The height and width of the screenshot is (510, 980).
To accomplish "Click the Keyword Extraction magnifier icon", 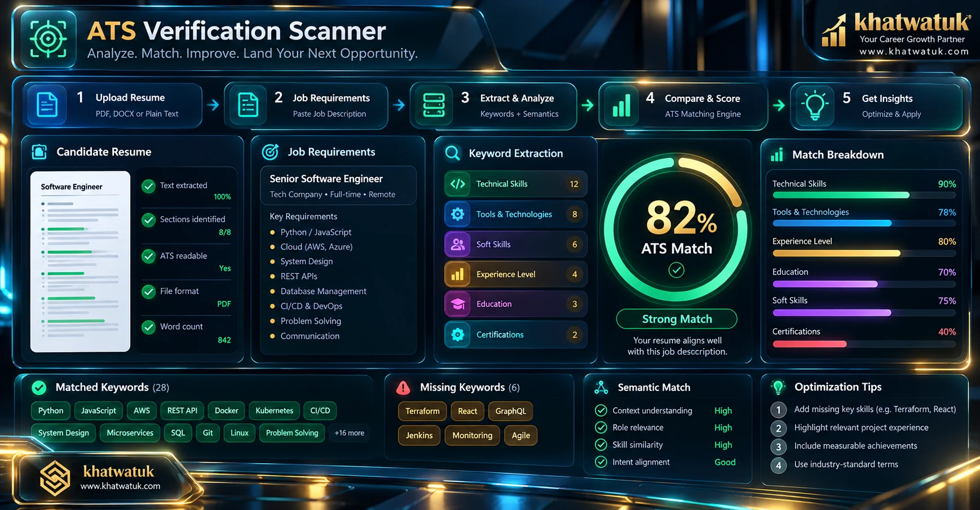I will point(452,153).
